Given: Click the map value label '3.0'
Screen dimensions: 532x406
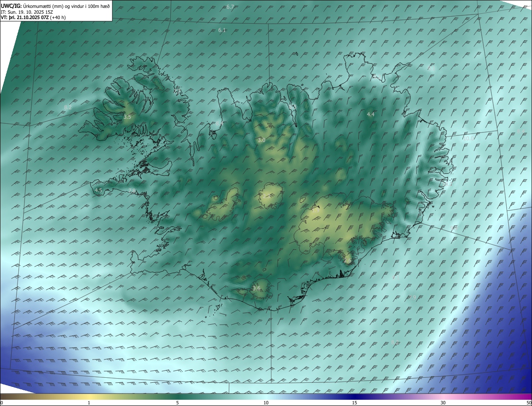Looking at the screenshot, I should pos(261,140).
